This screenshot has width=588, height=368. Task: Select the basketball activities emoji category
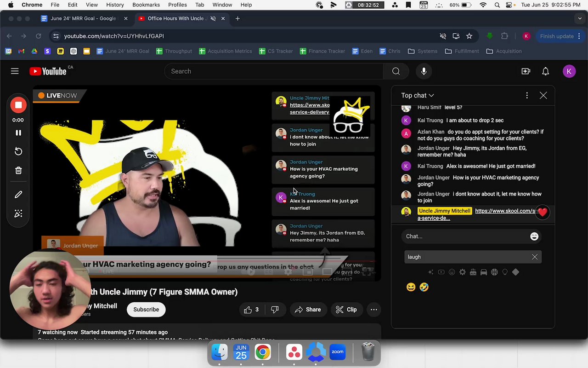tap(494, 272)
